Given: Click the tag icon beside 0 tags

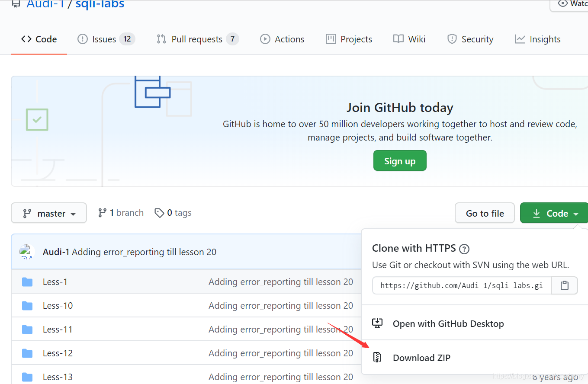Looking at the screenshot, I should coord(159,213).
